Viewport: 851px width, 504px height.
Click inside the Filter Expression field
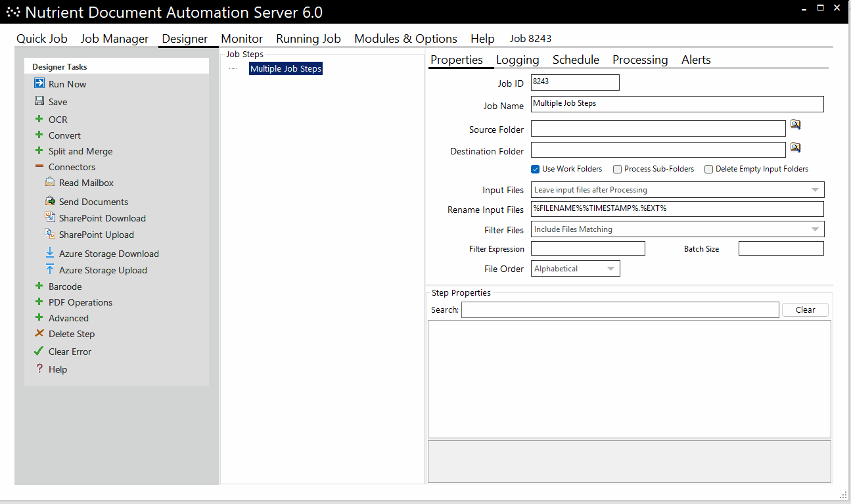tap(587, 248)
